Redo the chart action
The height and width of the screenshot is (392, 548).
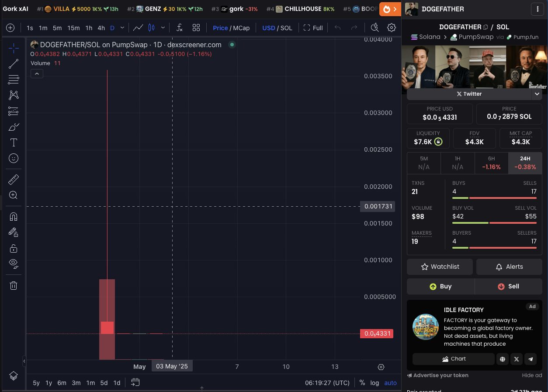point(354,28)
